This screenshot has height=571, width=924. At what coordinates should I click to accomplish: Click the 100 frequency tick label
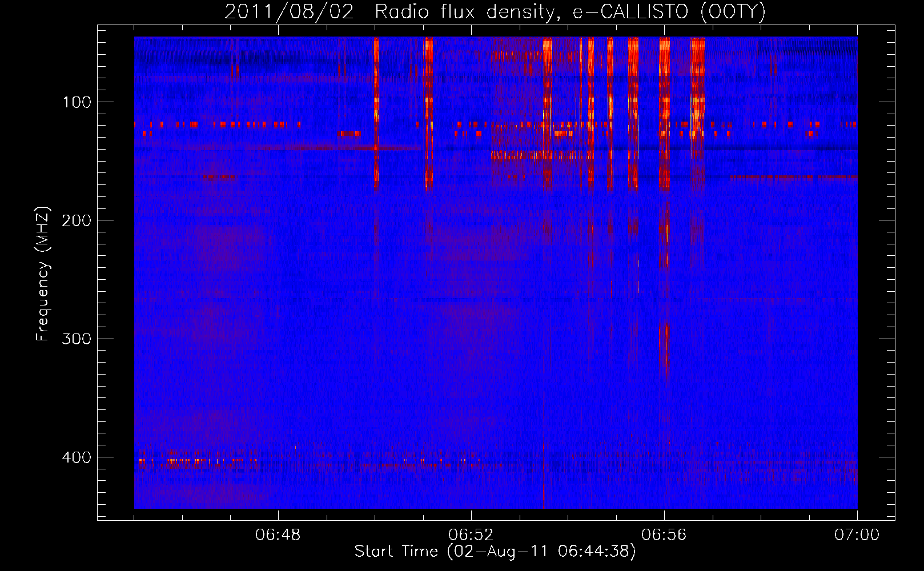click(x=77, y=102)
